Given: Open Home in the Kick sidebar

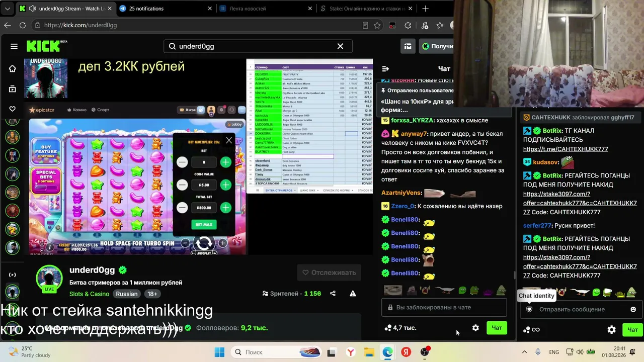Looking at the screenshot, I should (x=13, y=69).
